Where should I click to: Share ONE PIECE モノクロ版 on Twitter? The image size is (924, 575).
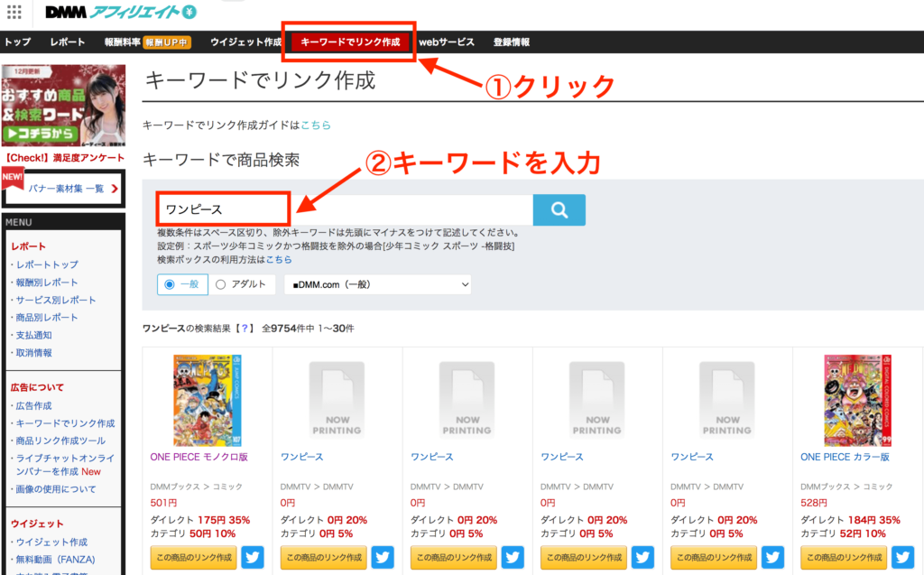(x=253, y=557)
